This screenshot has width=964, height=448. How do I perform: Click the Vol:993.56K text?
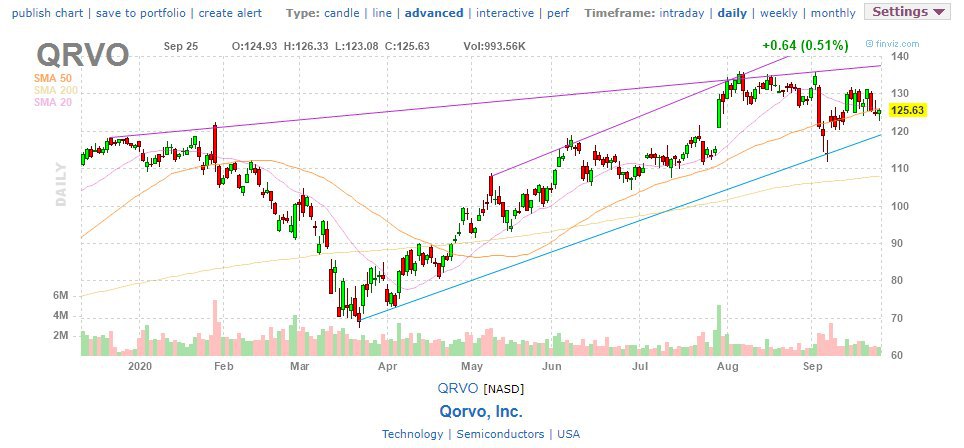[494, 45]
